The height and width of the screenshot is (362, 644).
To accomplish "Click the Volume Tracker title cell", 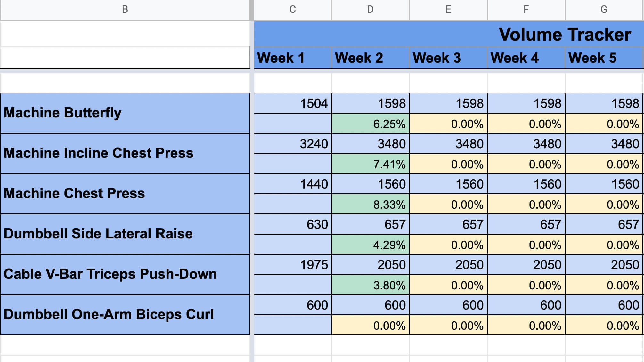I will 449,34.
